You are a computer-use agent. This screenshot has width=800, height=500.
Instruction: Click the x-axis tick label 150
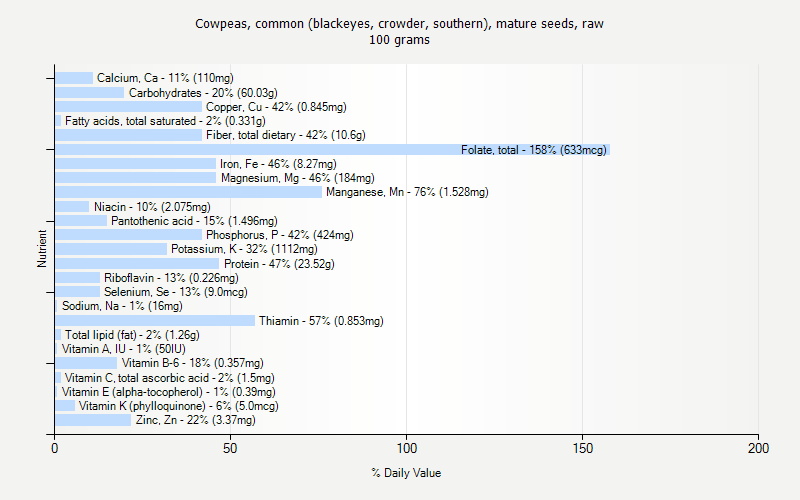(x=583, y=448)
